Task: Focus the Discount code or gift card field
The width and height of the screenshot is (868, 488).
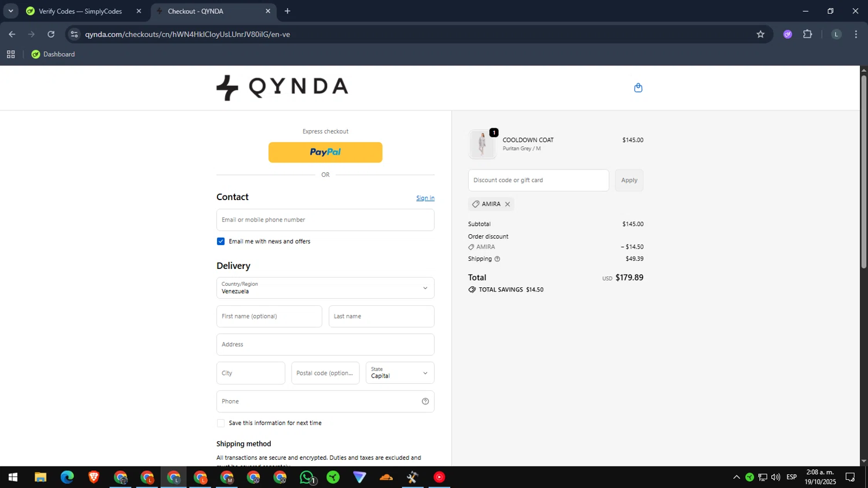Action: click(538, 180)
